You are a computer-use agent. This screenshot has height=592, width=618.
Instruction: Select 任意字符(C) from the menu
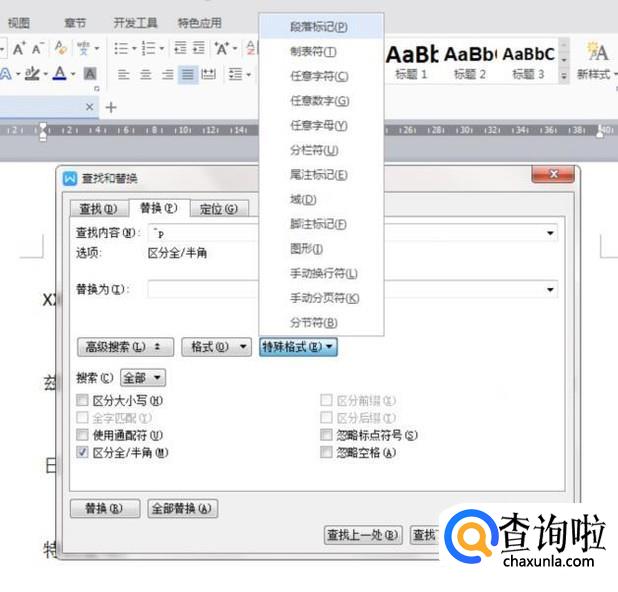321,76
